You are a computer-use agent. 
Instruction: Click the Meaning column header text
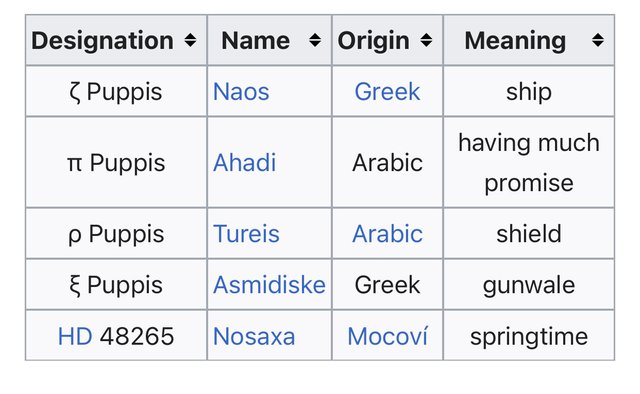coord(515,40)
